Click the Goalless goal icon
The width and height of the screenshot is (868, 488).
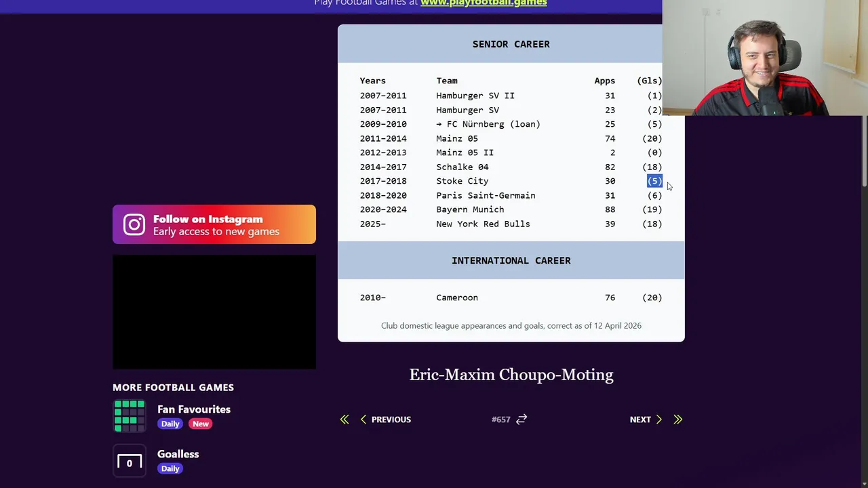(x=130, y=461)
